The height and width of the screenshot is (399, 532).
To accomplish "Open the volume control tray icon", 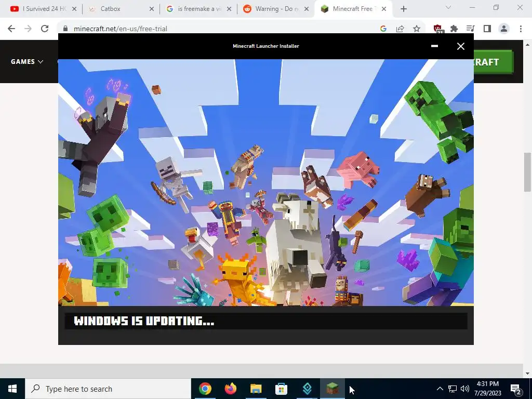I will pos(465,389).
